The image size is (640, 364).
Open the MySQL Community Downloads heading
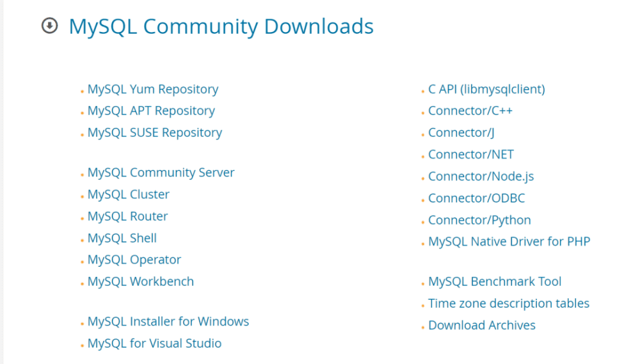(221, 26)
